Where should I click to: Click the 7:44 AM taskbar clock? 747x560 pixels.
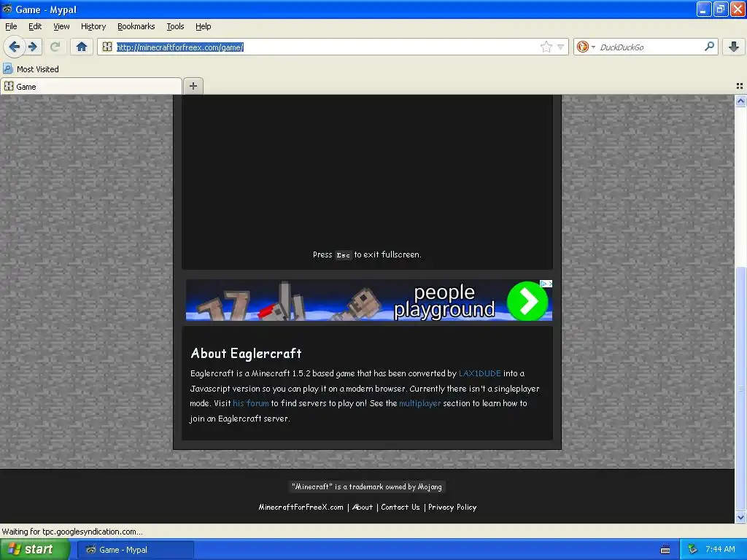[720, 550]
